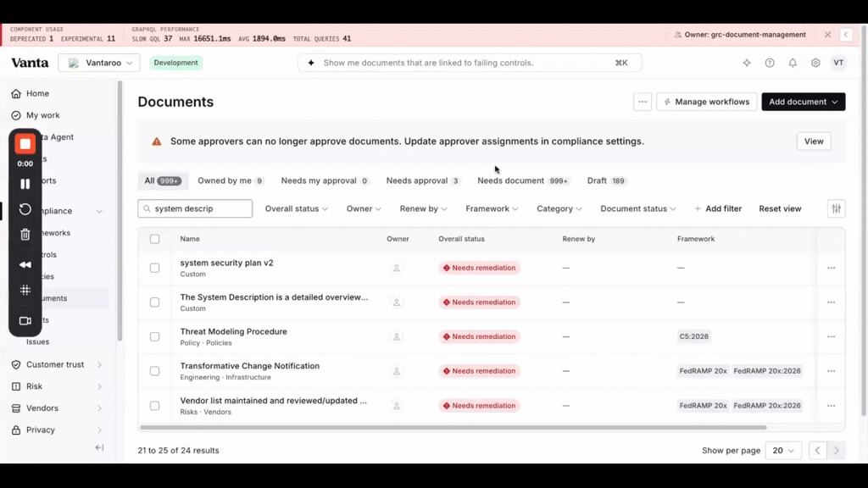Click the rewind icon in the recorder panel
This screenshot has width=868, height=488.
pos(25,264)
